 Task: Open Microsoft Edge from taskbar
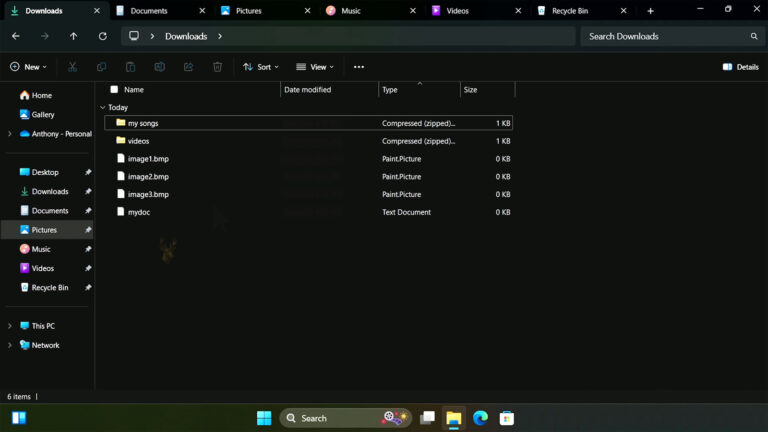pos(480,418)
